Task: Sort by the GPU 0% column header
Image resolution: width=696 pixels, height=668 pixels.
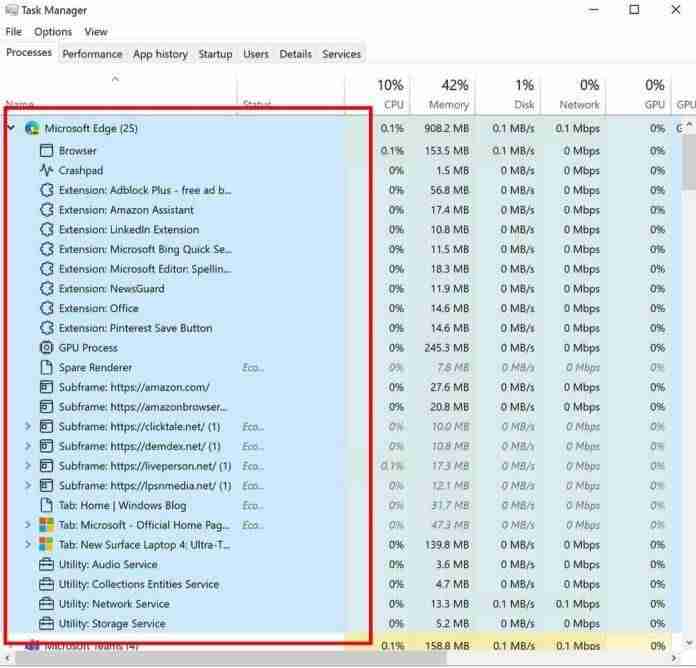Action: pos(638,94)
